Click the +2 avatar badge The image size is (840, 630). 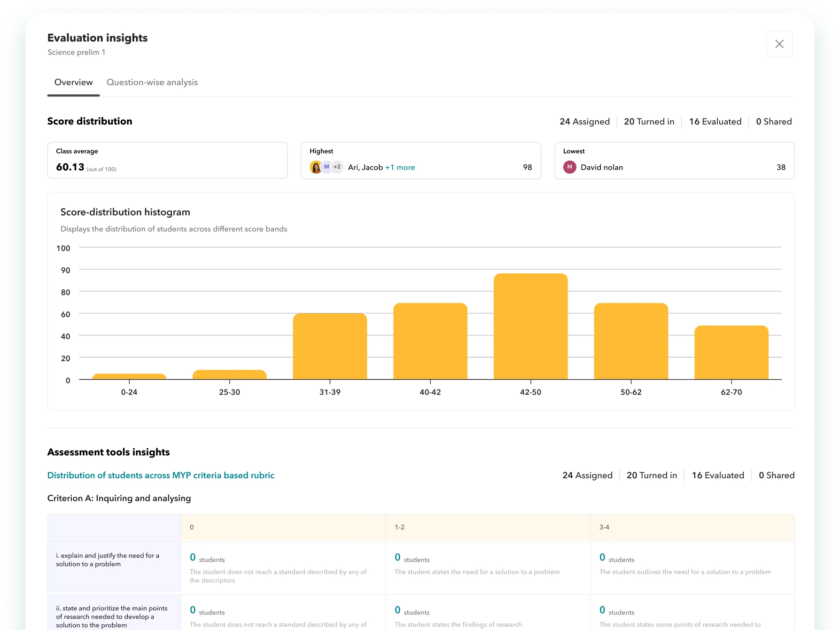(337, 167)
